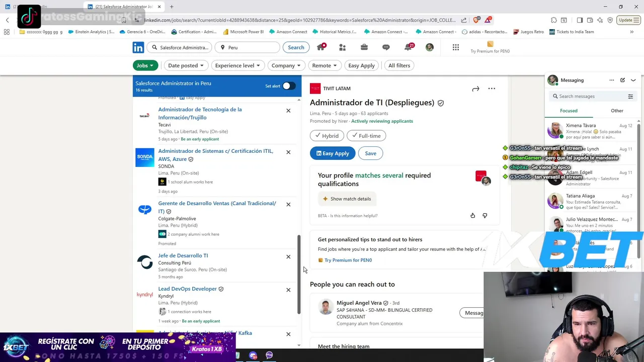Image resolution: width=644 pixels, height=362 pixels.
Task: Expand the Experience level dropdown
Action: point(237,65)
